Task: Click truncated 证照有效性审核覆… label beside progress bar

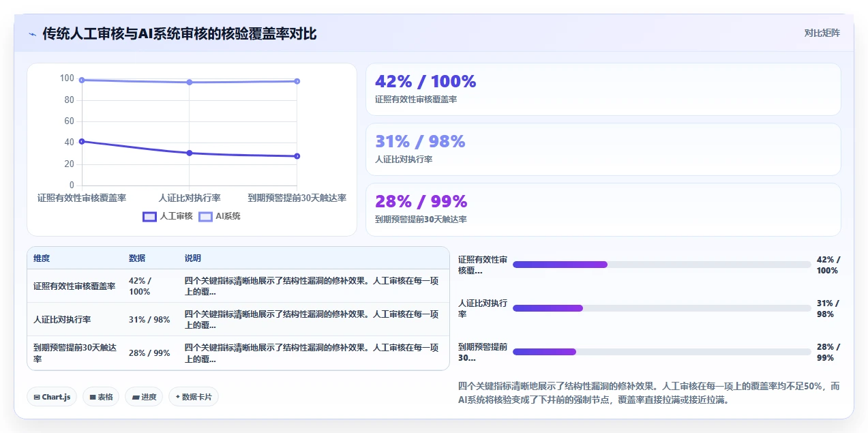Action: click(x=483, y=265)
